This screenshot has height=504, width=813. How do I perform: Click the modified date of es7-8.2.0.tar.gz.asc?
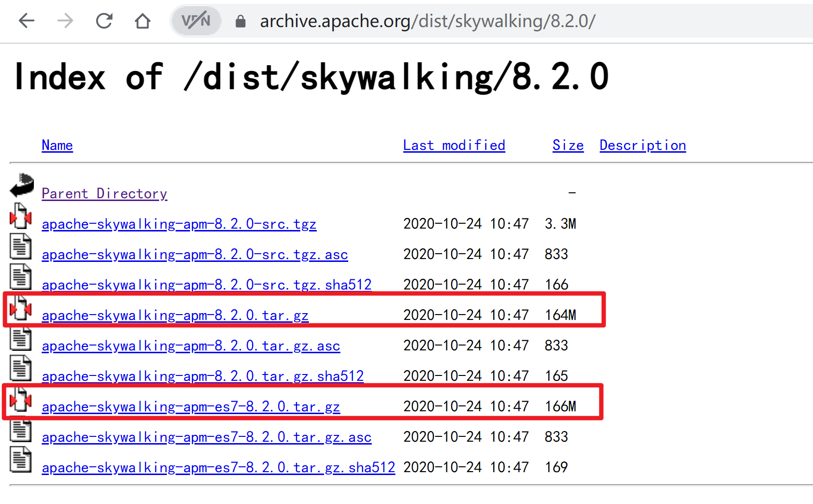point(466,437)
